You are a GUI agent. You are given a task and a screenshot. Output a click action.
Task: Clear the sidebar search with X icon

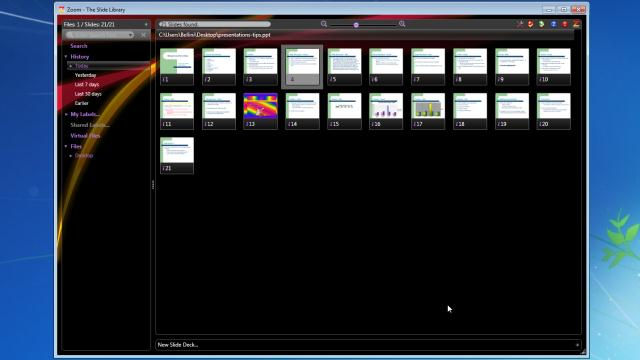click(x=143, y=35)
